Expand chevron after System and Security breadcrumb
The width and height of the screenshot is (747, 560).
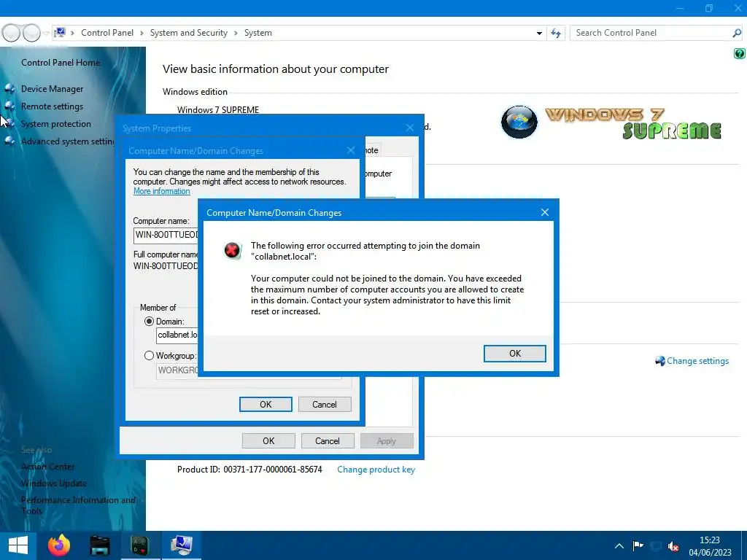click(236, 33)
